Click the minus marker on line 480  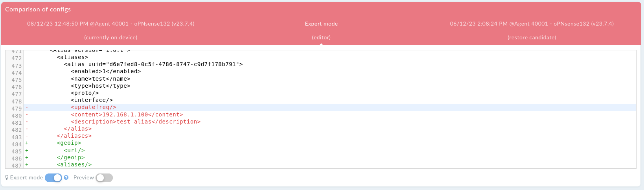27,114
